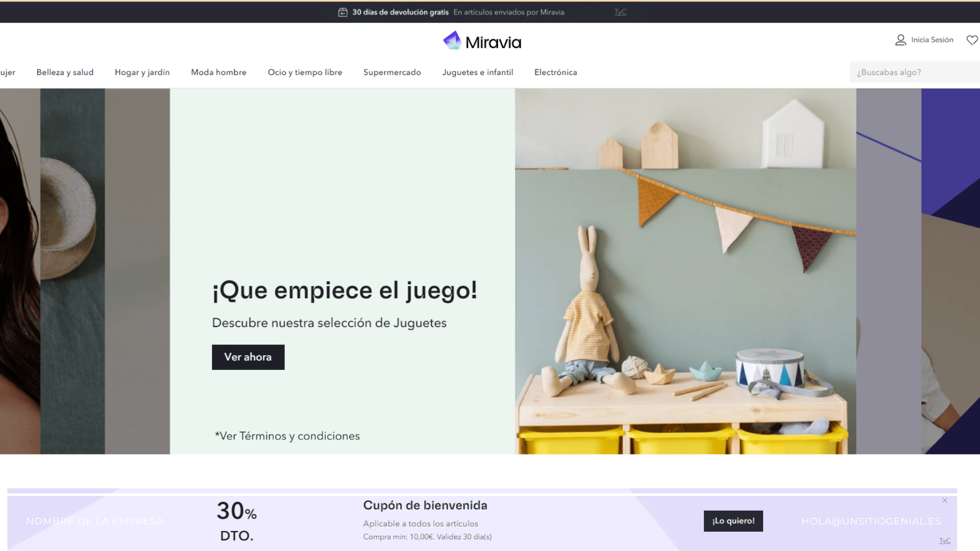Screen dimensions: 980x551
Task: Close the welcome coupon banner
Action: 945,500
